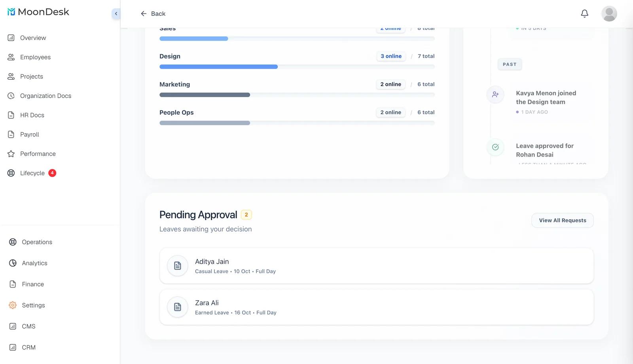Click the View All Requests button
The height and width of the screenshot is (364, 633).
pos(563,221)
